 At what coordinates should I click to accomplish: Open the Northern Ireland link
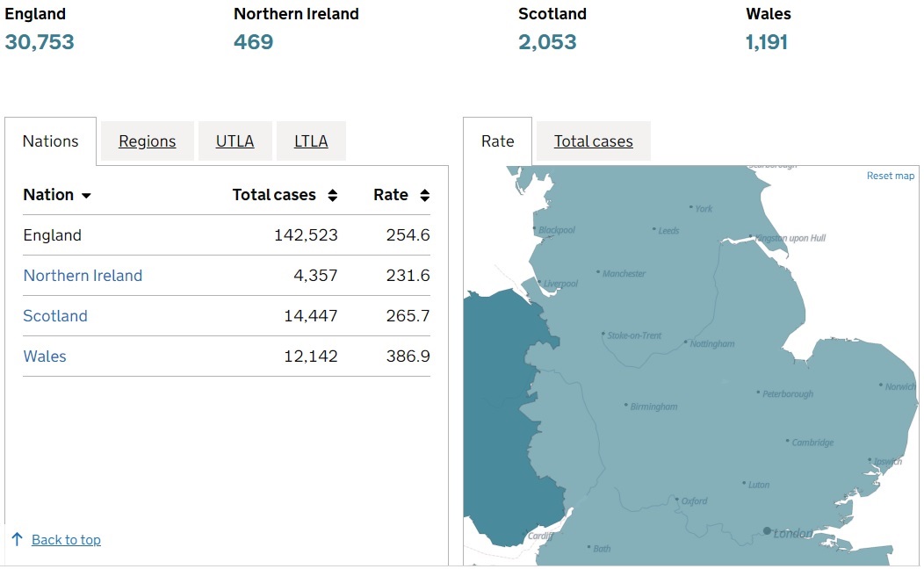83,276
